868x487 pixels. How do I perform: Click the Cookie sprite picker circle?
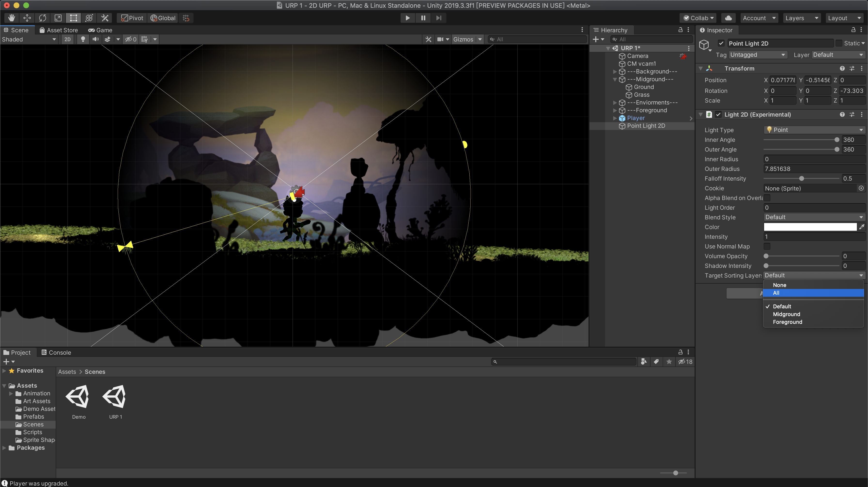point(861,188)
